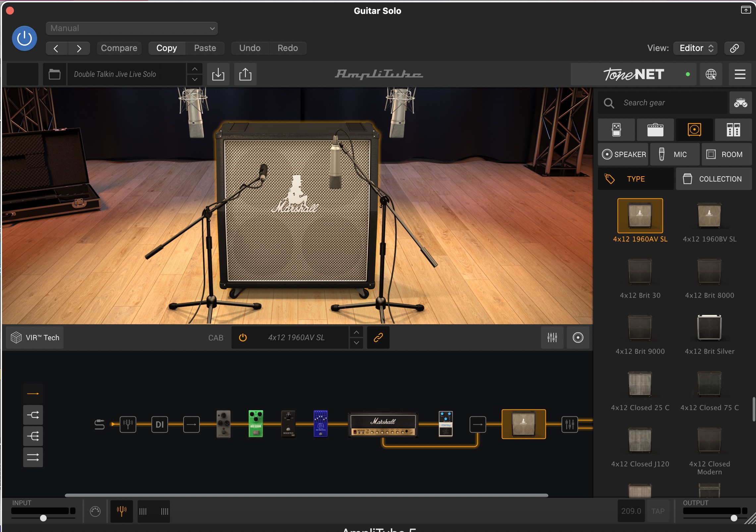Select the cabinet gear category
The height and width of the screenshot is (532, 756).
[694, 130]
